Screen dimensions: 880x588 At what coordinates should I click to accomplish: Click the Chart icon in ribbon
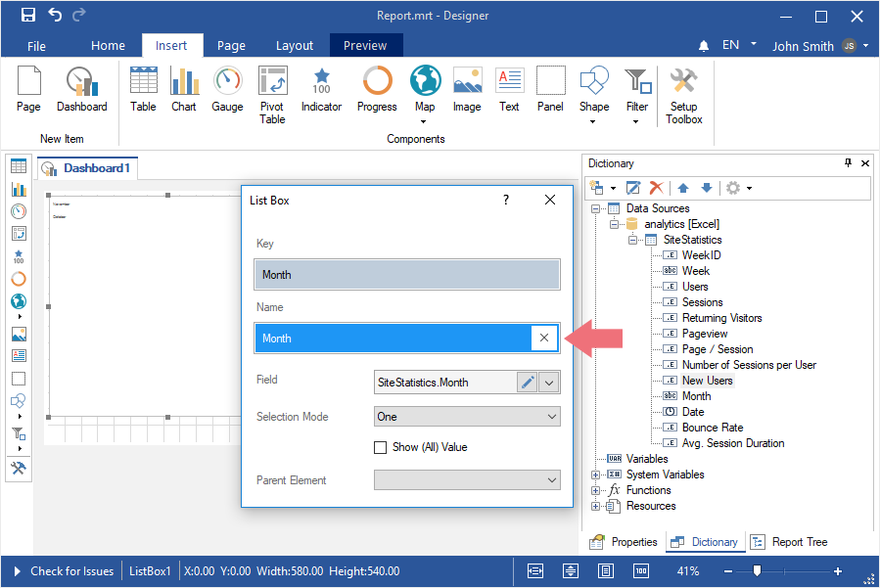pyautogui.click(x=184, y=90)
